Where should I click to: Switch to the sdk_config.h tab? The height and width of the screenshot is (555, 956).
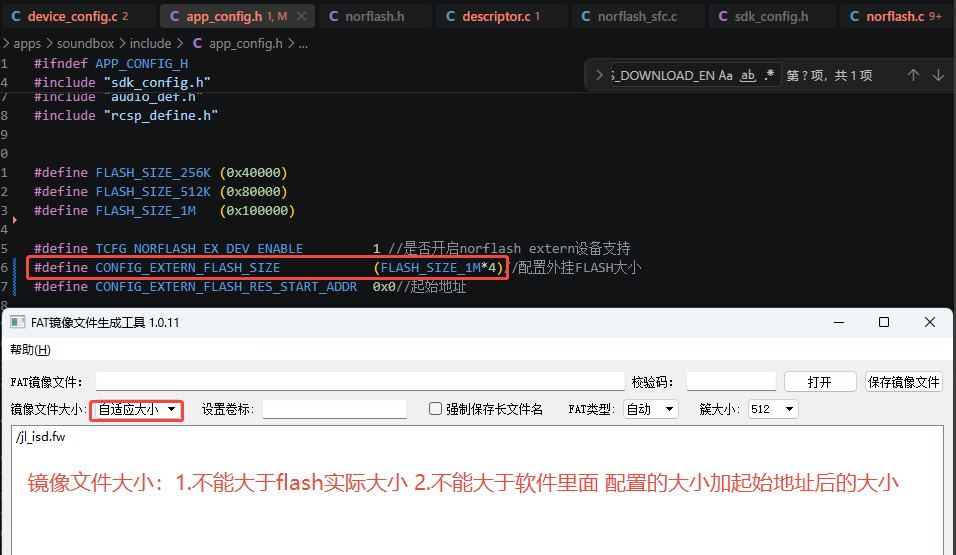click(x=771, y=16)
